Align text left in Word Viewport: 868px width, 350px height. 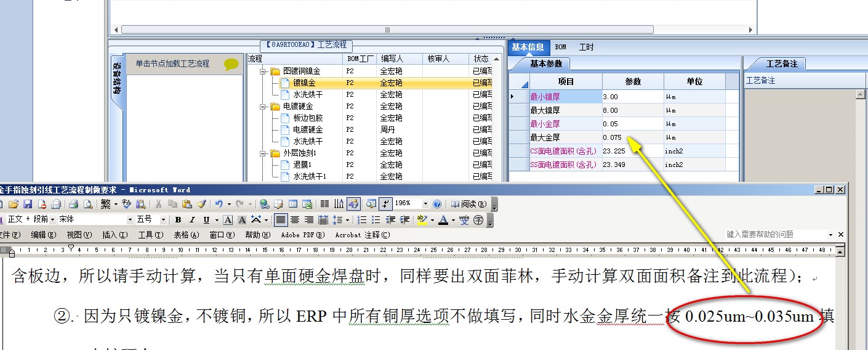point(281,220)
